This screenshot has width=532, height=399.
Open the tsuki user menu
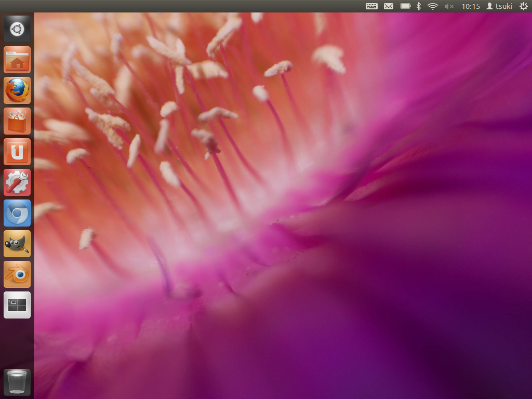point(499,6)
